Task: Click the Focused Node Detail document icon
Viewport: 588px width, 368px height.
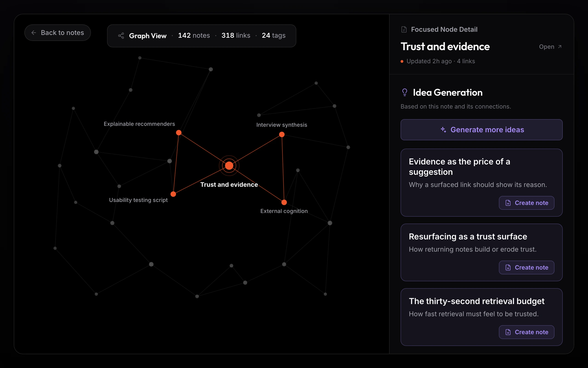Action: pos(404,29)
